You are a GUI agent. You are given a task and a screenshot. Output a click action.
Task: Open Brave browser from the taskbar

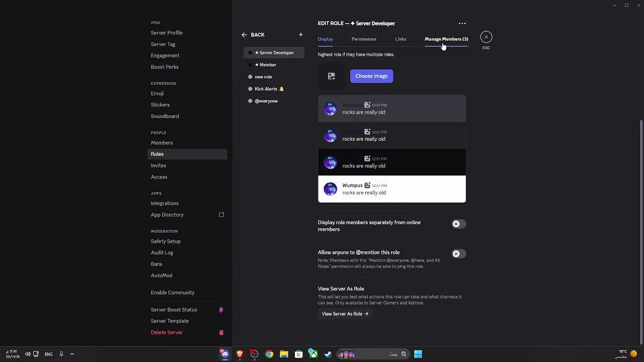(x=240, y=354)
